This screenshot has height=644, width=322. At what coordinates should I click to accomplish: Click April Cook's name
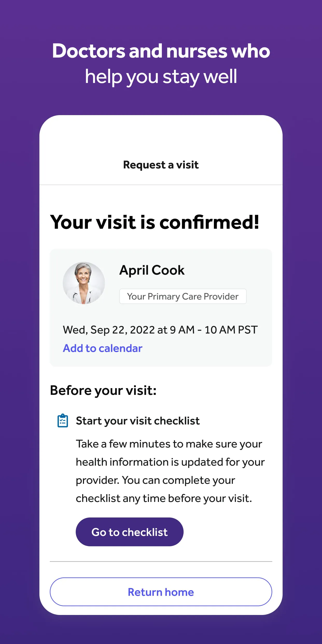(x=152, y=270)
